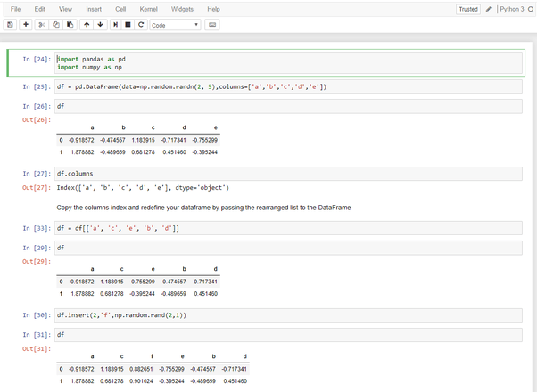Cut selected cells with the scissors icon
The height and width of the screenshot is (392, 537).
tap(42, 25)
